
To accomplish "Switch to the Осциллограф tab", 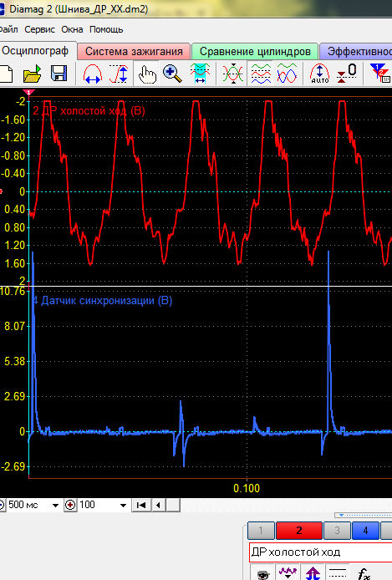I will (x=37, y=51).
